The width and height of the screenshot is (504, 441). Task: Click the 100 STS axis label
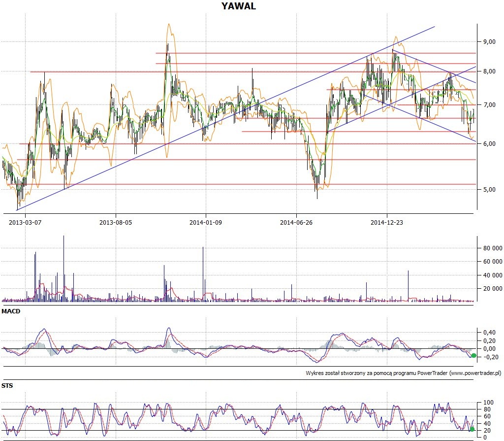pos(488,403)
